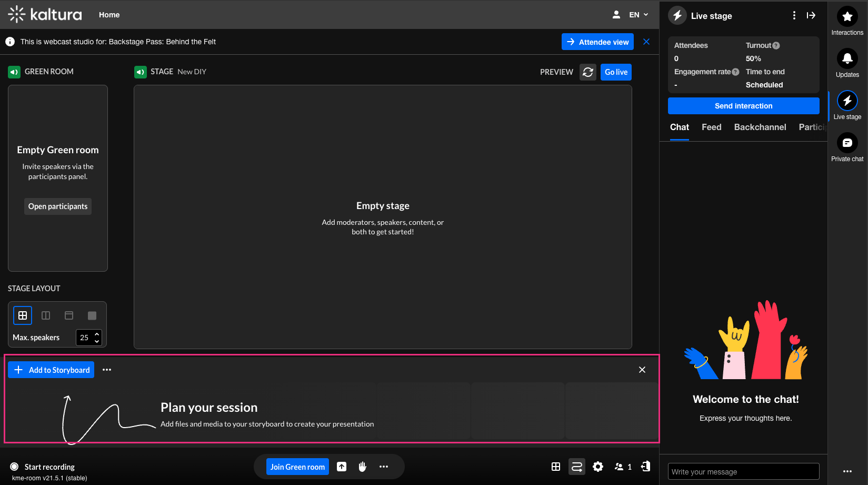The image size is (868, 485).
Task: Switch to the Feed tab
Action: click(711, 127)
